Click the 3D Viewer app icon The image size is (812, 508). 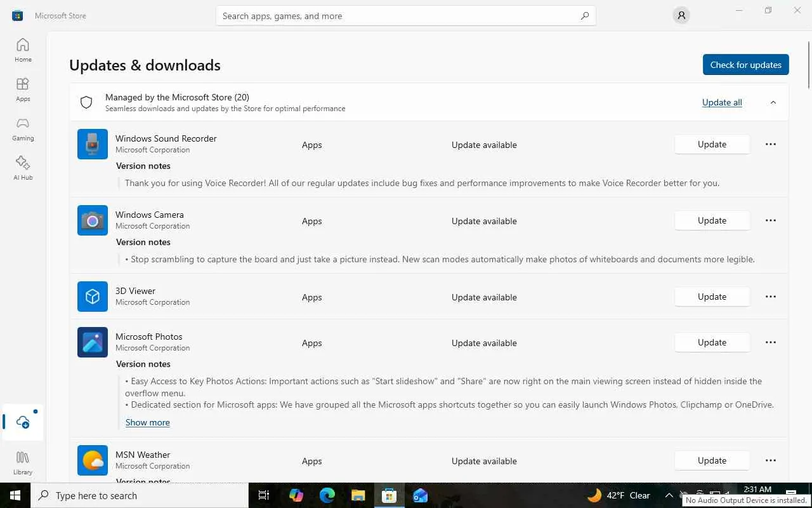tap(93, 297)
